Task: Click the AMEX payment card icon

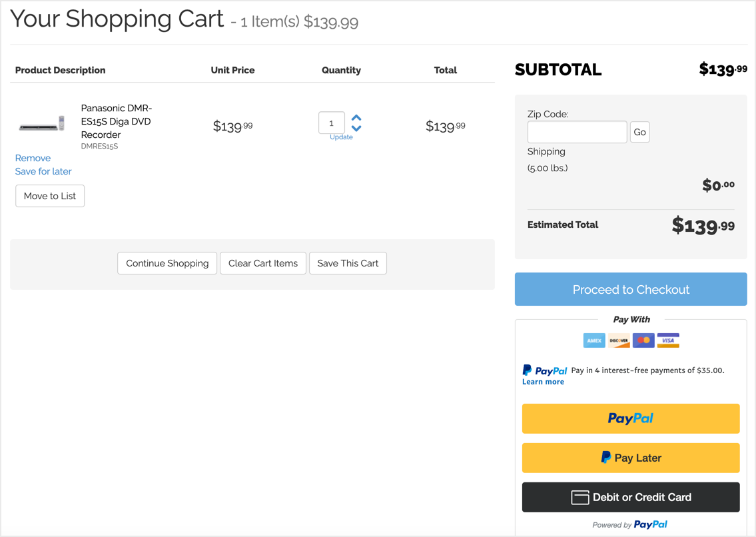Action: click(x=594, y=340)
